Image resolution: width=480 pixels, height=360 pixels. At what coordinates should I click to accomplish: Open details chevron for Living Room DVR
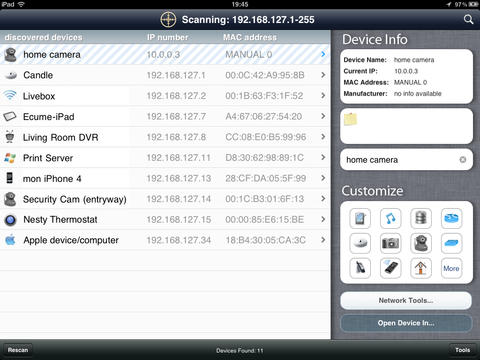coord(323,137)
